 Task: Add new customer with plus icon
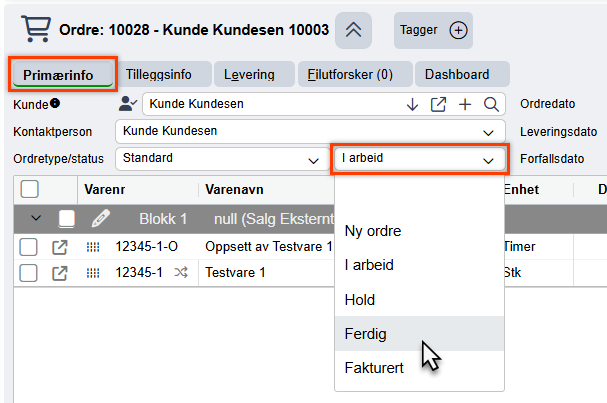click(x=465, y=104)
